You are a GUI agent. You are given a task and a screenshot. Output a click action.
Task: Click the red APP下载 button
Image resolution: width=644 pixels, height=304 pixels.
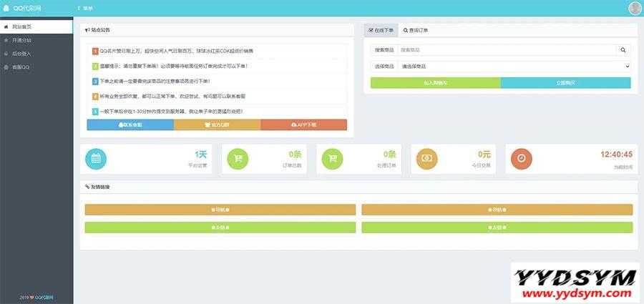pyautogui.click(x=303, y=124)
